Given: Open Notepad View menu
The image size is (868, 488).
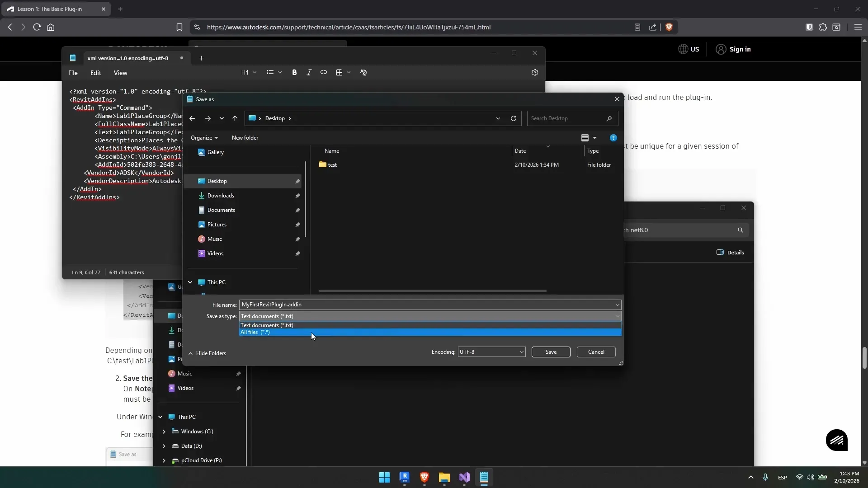Looking at the screenshot, I should pos(120,73).
